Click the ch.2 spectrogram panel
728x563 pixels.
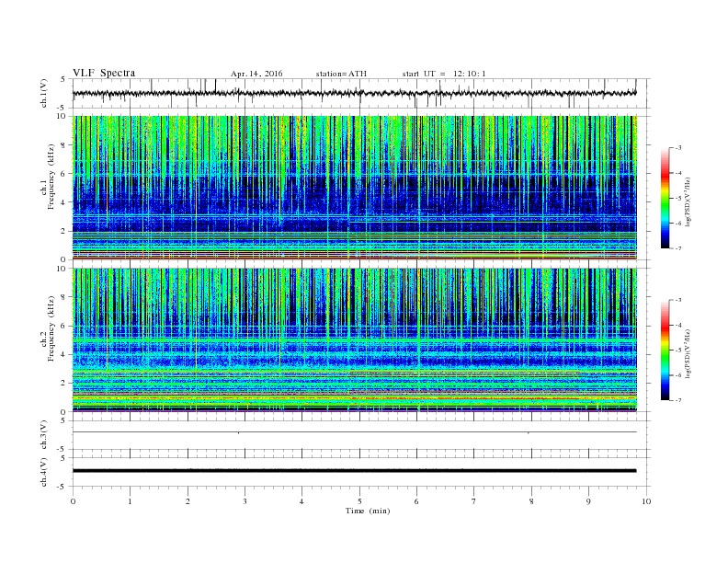(x=355, y=340)
